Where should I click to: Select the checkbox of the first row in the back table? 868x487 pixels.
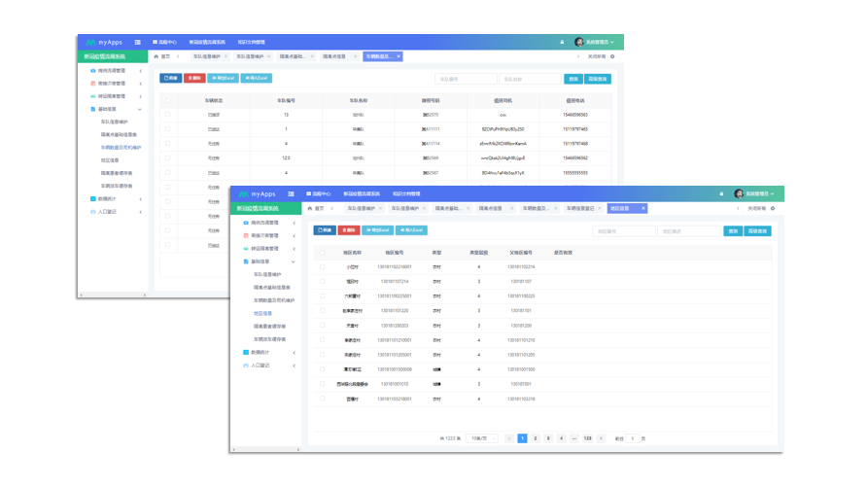[x=167, y=115]
